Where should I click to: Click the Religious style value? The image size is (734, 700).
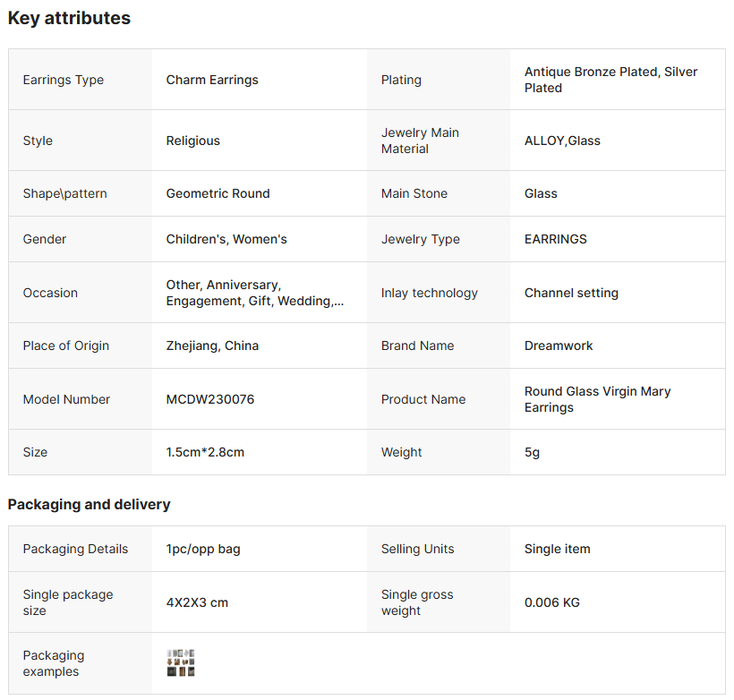point(192,141)
